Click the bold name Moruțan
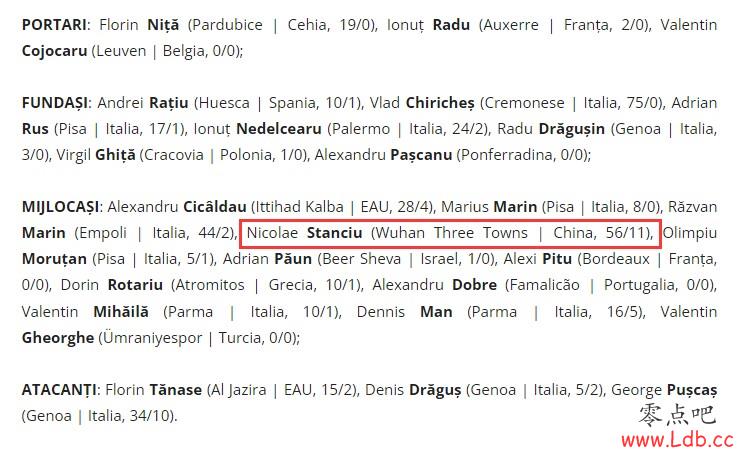The height and width of the screenshot is (450, 743). pyautogui.click(x=54, y=259)
